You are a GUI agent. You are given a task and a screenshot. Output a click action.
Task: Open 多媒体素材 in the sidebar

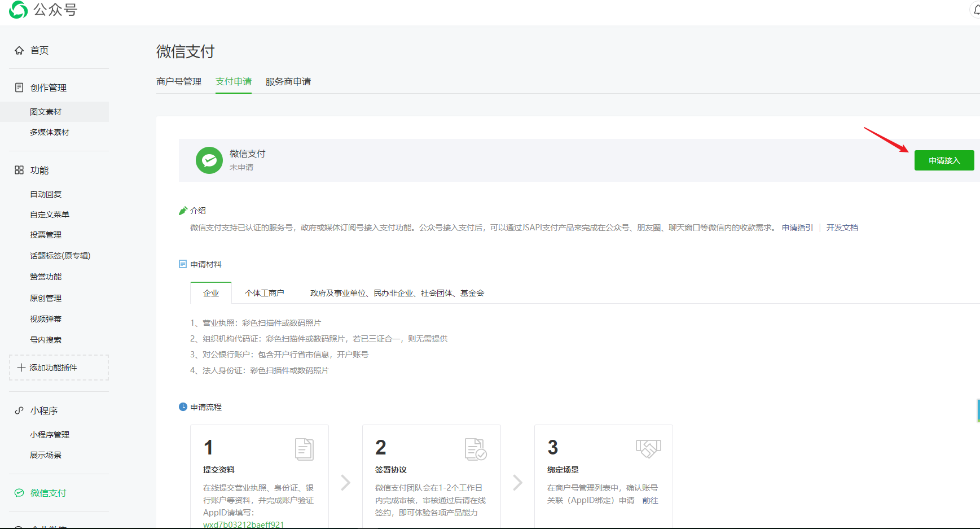coord(50,132)
